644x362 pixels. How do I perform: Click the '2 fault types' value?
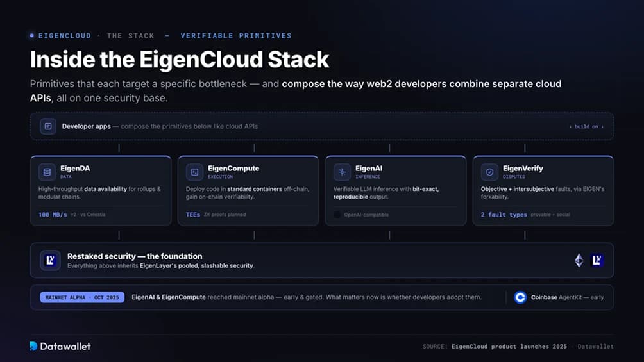(x=504, y=214)
